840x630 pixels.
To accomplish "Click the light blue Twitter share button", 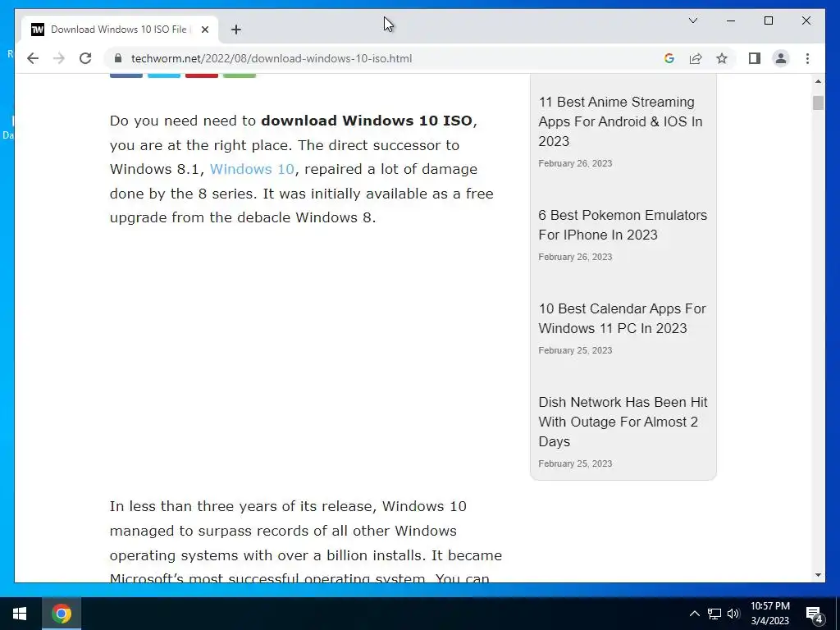I will [x=164, y=75].
